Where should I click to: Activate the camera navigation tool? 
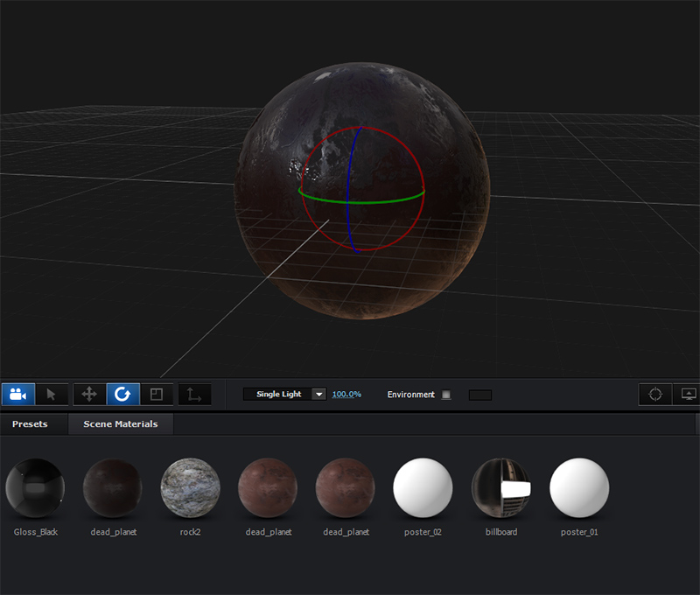pyautogui.click(x=17, y=395)
